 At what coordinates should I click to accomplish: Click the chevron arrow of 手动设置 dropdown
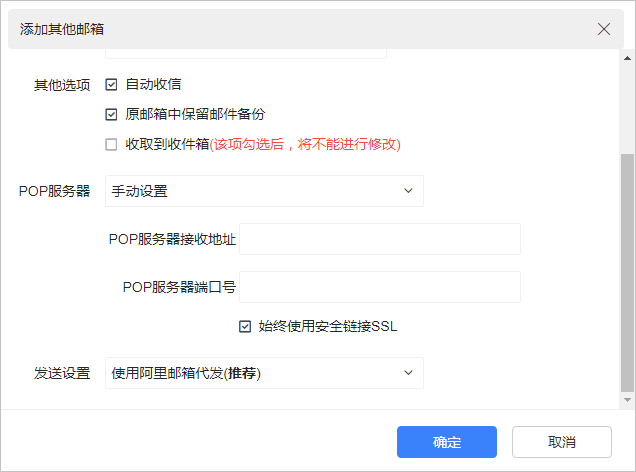click(408, 190)
